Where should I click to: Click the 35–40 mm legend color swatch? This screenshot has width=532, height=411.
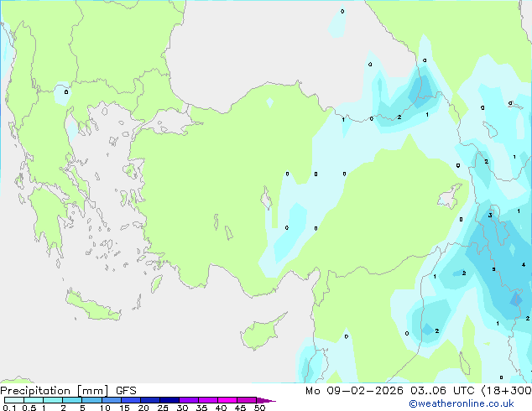click(207, 400)
